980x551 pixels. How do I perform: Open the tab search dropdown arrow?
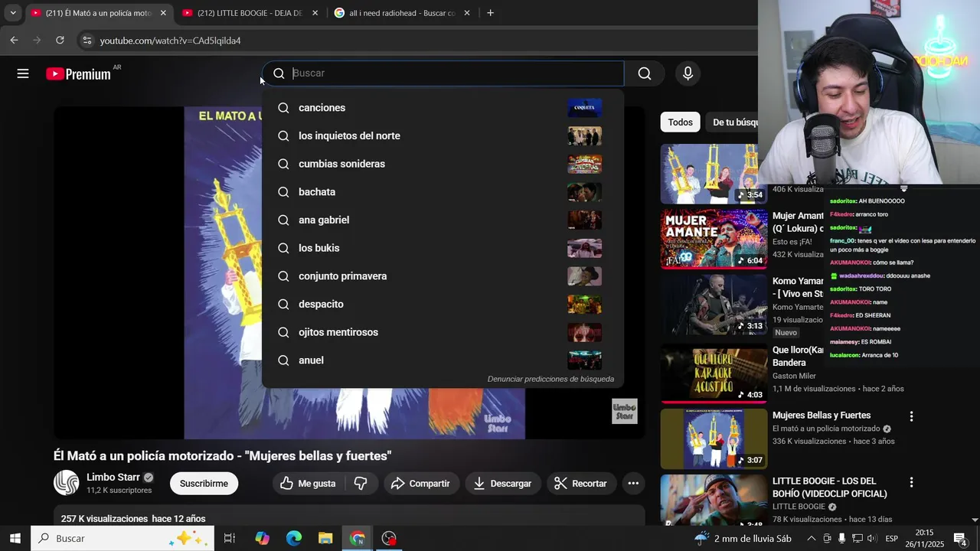click(x=12, y=13)
